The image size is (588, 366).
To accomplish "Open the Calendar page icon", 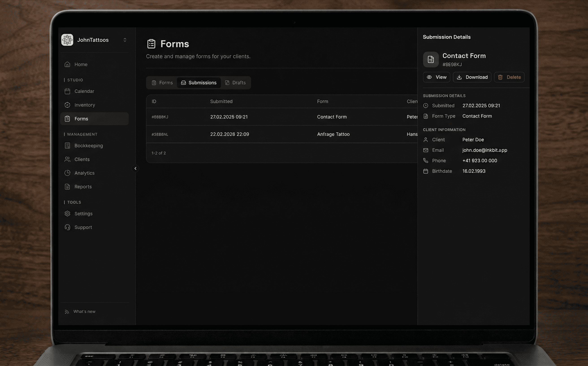I will click(x=67, y=91).
